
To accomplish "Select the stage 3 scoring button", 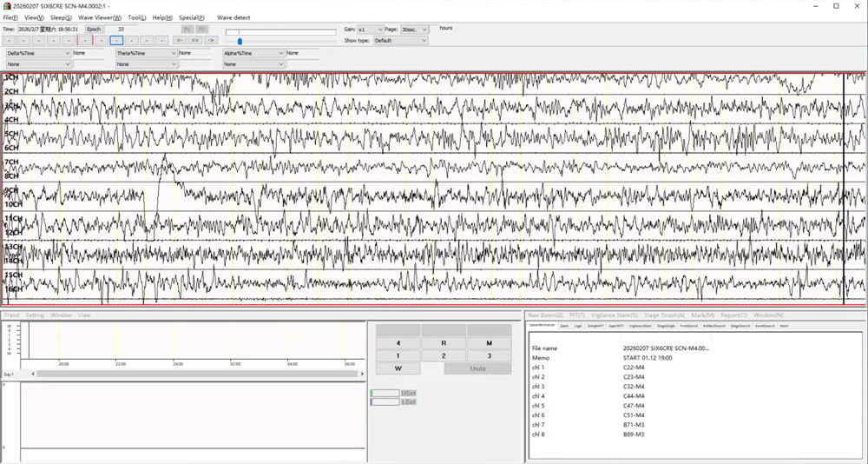I will click(489, 355).
